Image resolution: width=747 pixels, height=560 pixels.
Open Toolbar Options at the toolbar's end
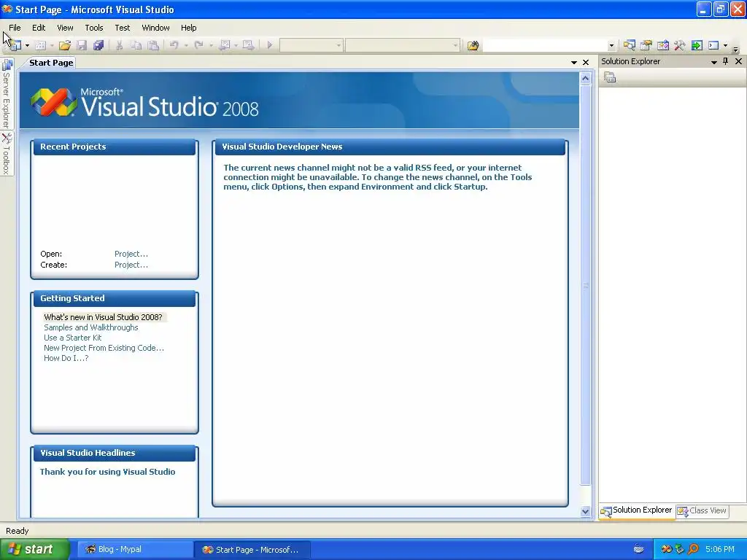point(735,49)
